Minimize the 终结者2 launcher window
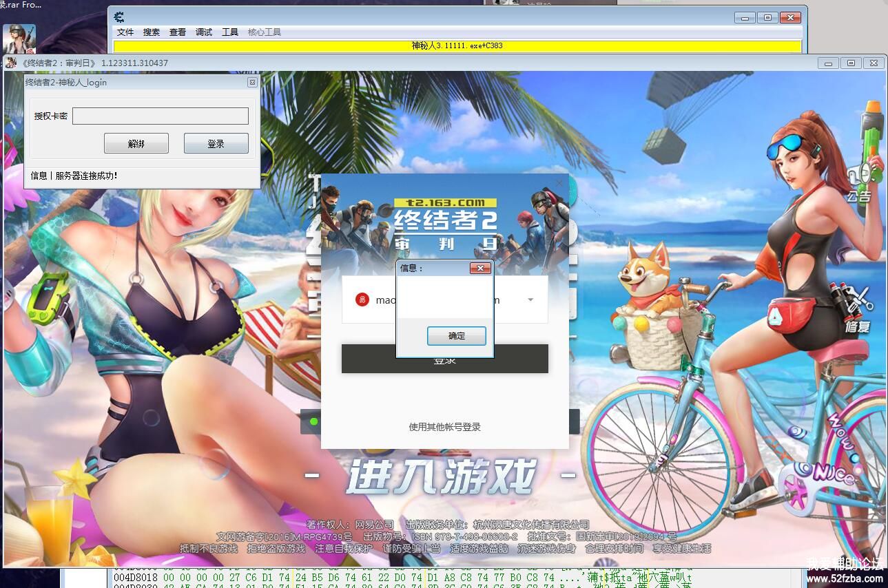 click(x=828, y=63)
